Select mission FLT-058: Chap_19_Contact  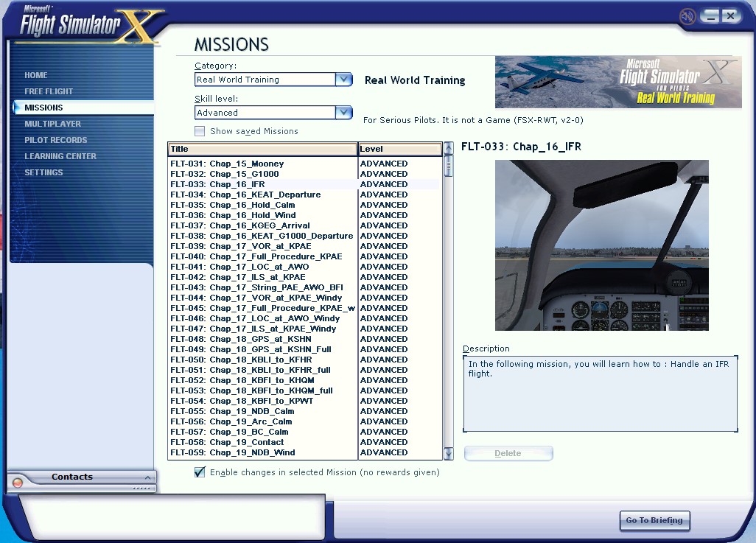(304, 442)
